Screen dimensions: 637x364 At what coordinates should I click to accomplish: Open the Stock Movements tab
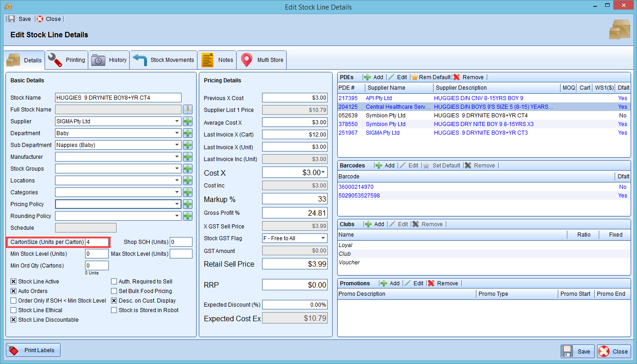[163, 60]
